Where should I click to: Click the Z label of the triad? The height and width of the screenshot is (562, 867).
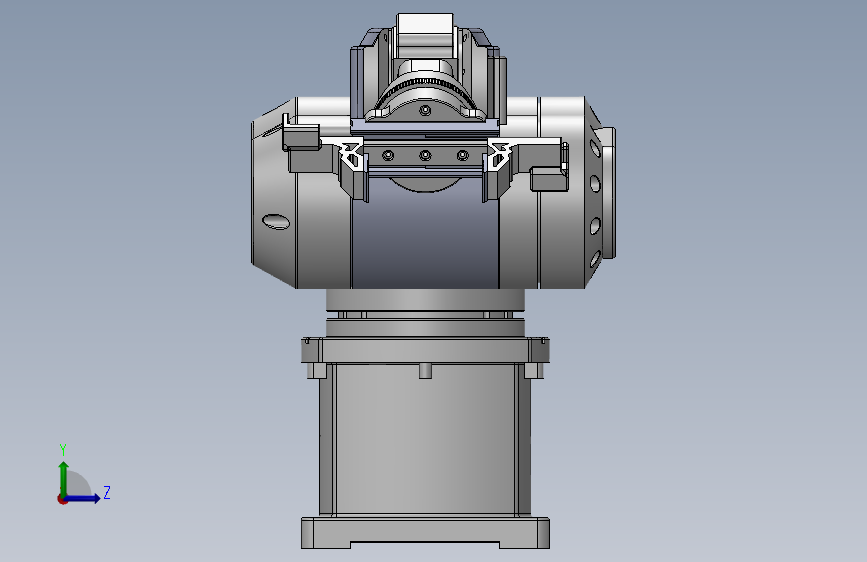(107, 492)
